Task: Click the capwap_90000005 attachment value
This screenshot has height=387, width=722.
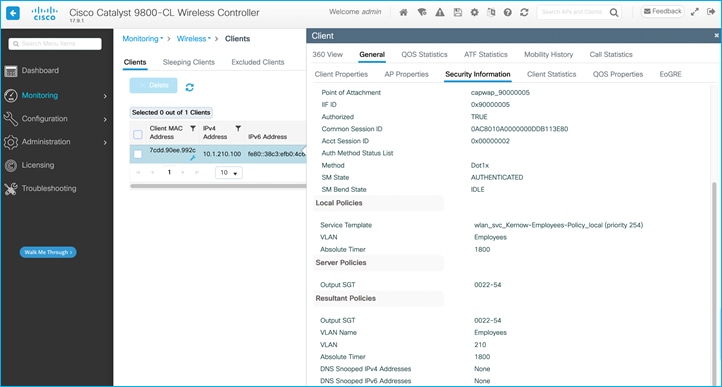Action: (x=500, y=93)
